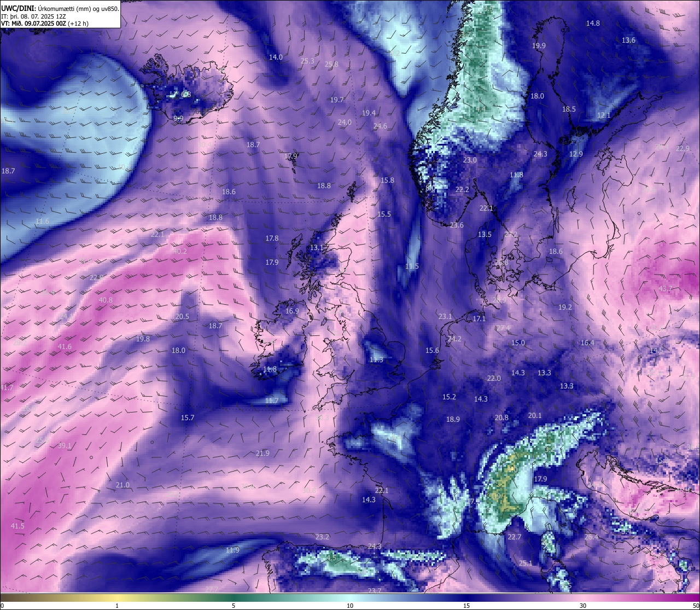Click the 11.6 value on the map
Screen dimensions: 700x610
42,222
